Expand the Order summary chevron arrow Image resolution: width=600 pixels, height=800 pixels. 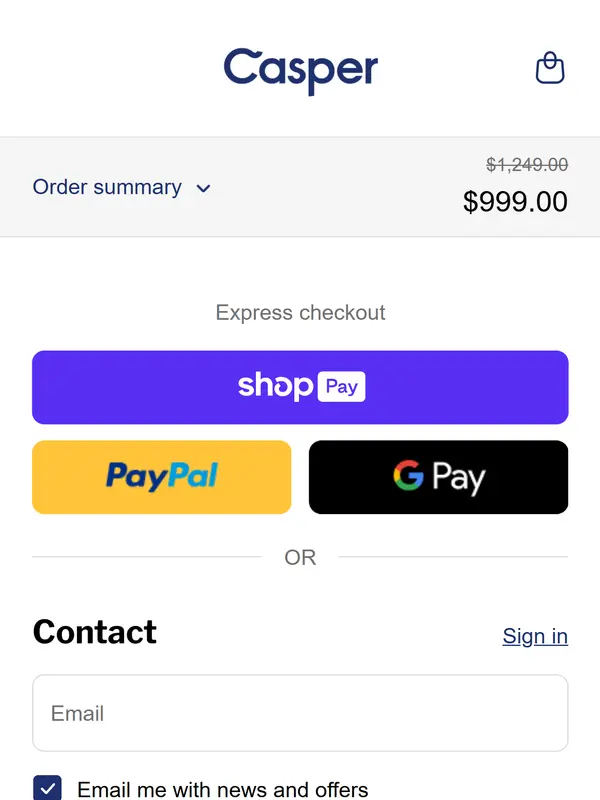point(203,188)
